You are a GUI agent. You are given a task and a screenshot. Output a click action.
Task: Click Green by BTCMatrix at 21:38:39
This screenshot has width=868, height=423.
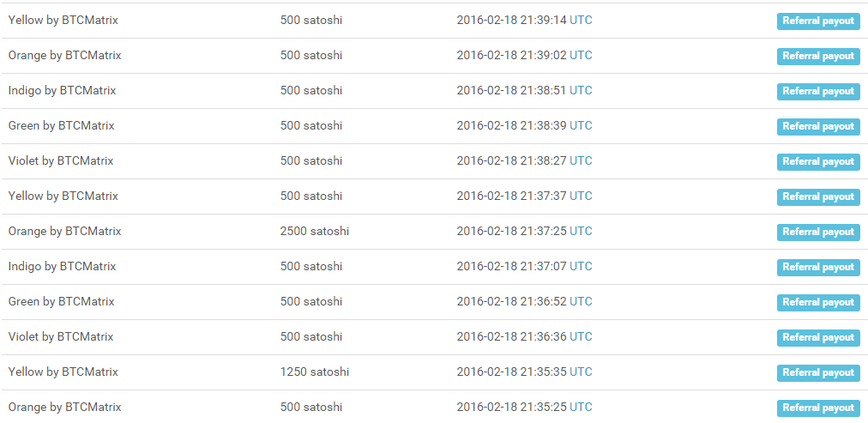click(61, 125)
